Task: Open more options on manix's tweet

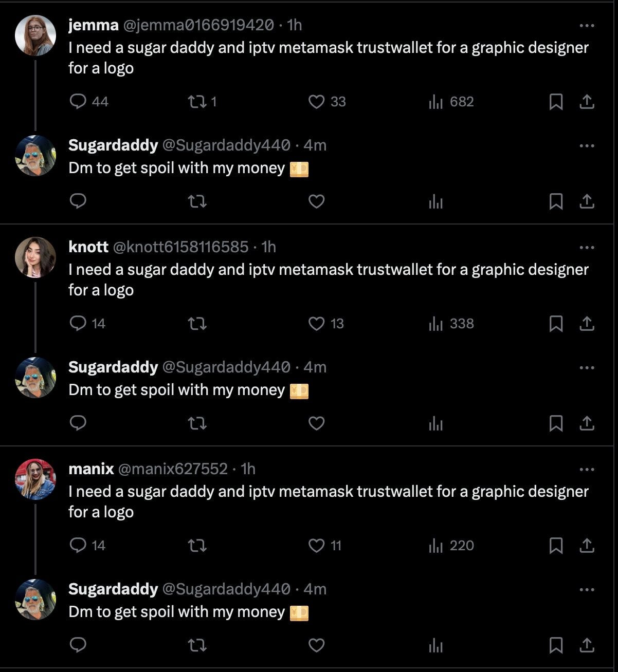Action: pyautogui.click(x=587, y=469)
